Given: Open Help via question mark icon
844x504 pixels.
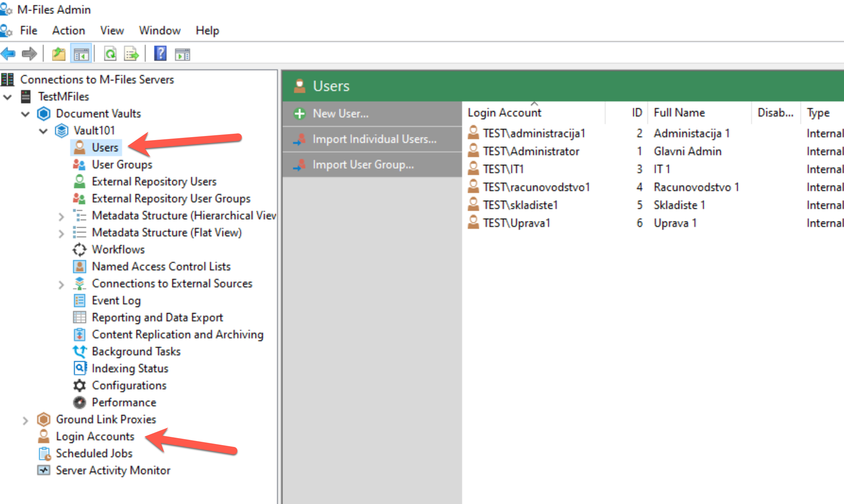Looking at the screenshot, I should pyautogui.click(x=160, y=54).
